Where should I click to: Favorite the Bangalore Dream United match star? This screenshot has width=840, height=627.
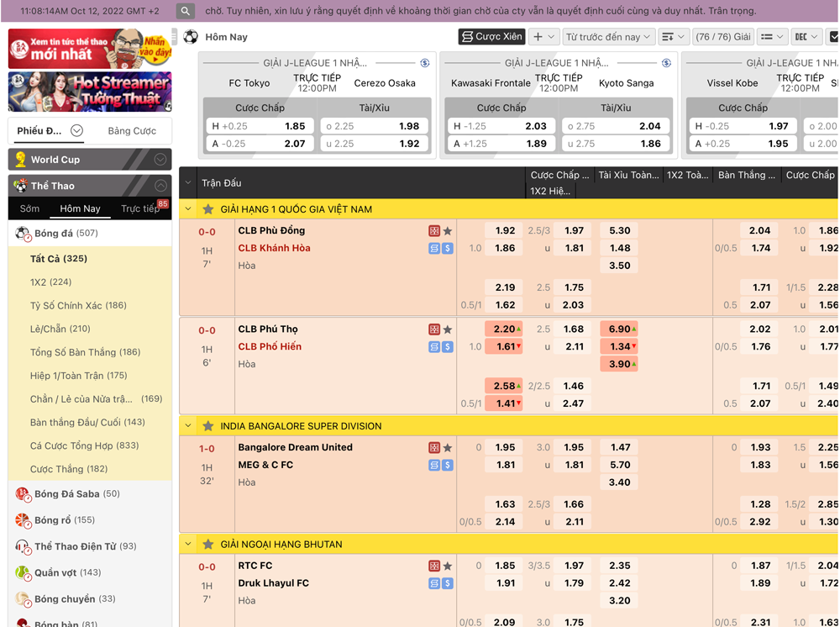(x=448, y=447)
